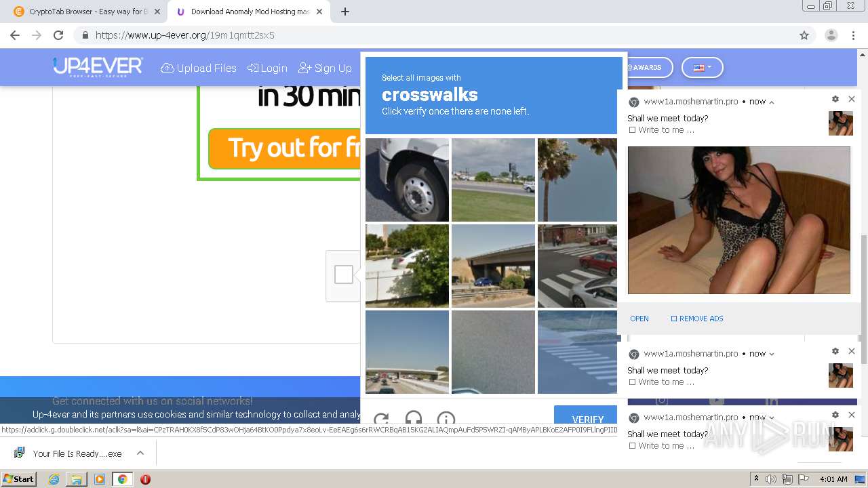The width and height of the screenshot is (868, 488).
Task: Select captcha tile with highway overpass close-up
Action: [493, 266]
